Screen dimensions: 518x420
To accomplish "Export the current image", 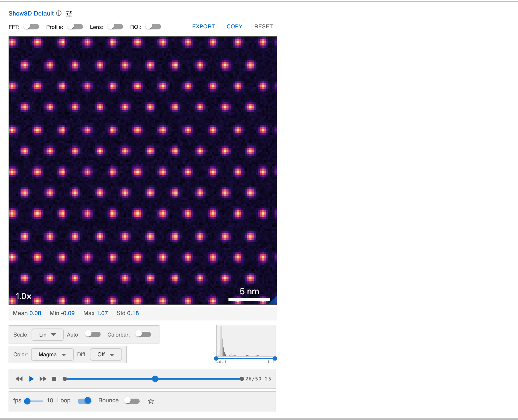I will pyautogui.click(x=203, y=26).
